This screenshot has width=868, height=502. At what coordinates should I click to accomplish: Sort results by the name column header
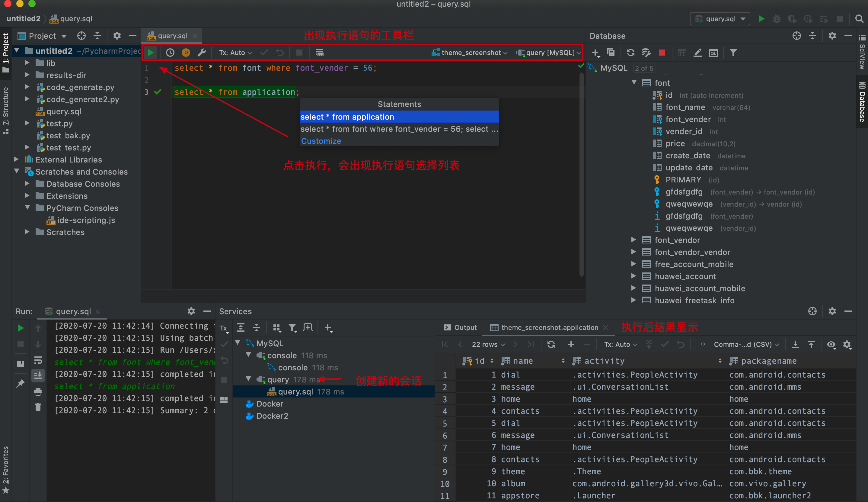[x=533, y=361]
